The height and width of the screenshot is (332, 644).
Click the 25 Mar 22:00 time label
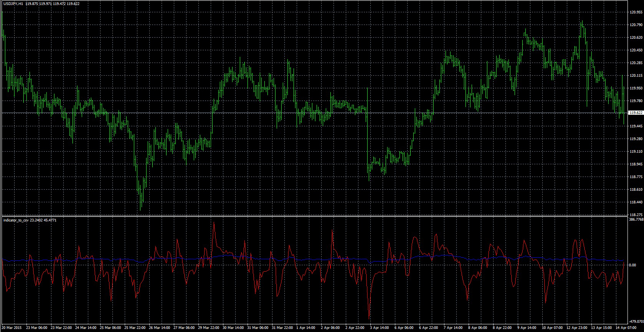point(135,328)
